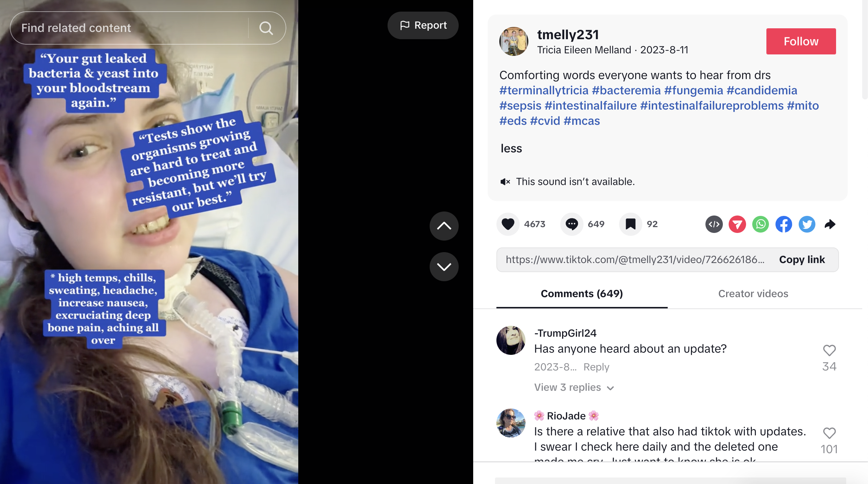Open more share options arrow
This screenshot has width=868, height=484.
[x=830, y=224]
